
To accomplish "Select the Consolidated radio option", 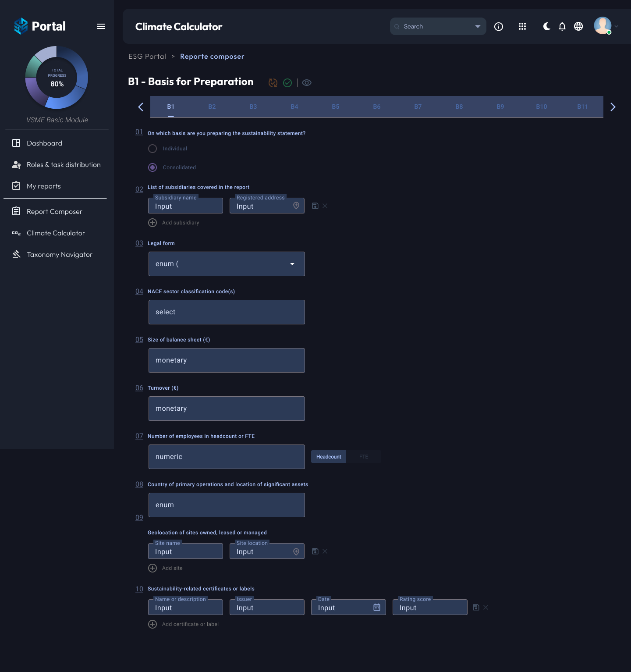I will click(152, 167).
